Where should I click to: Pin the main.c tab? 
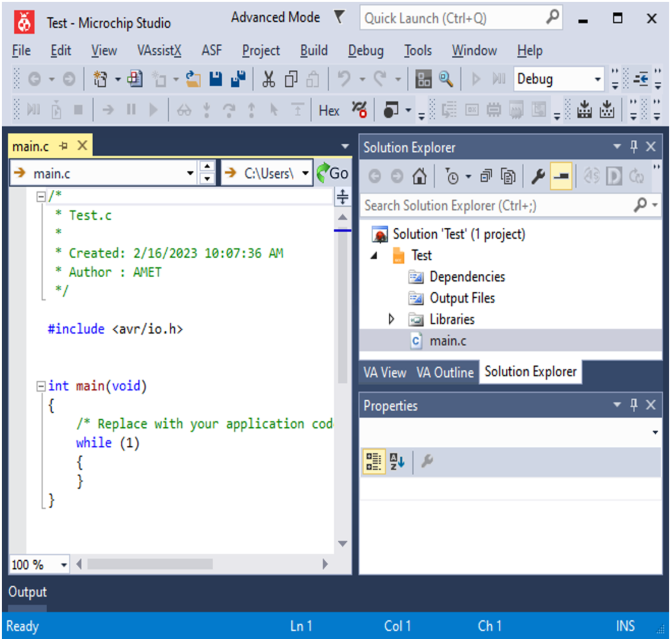tap(64, 146)
